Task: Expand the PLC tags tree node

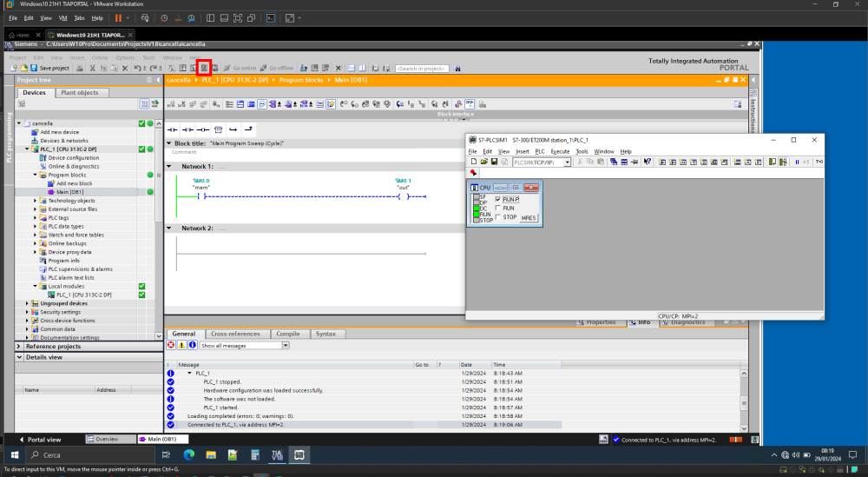Action: pyautogui.click(x=36, y=218)
